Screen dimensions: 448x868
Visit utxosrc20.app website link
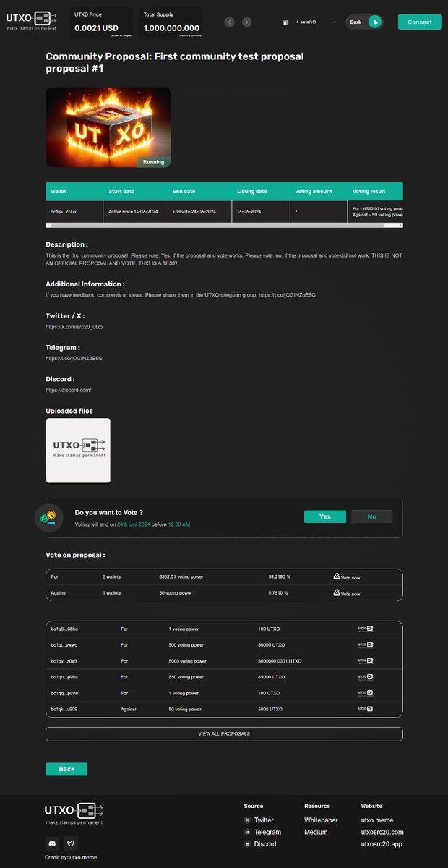coord(382,844)
